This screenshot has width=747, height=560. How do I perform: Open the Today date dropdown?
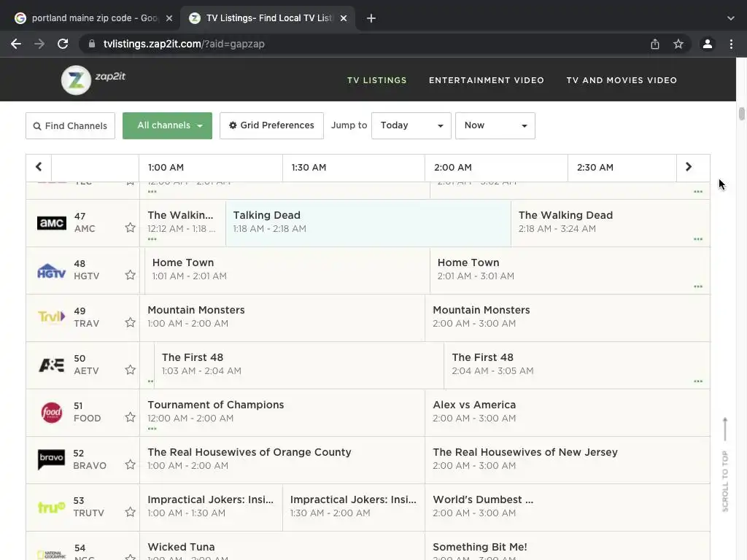[411, 125]
